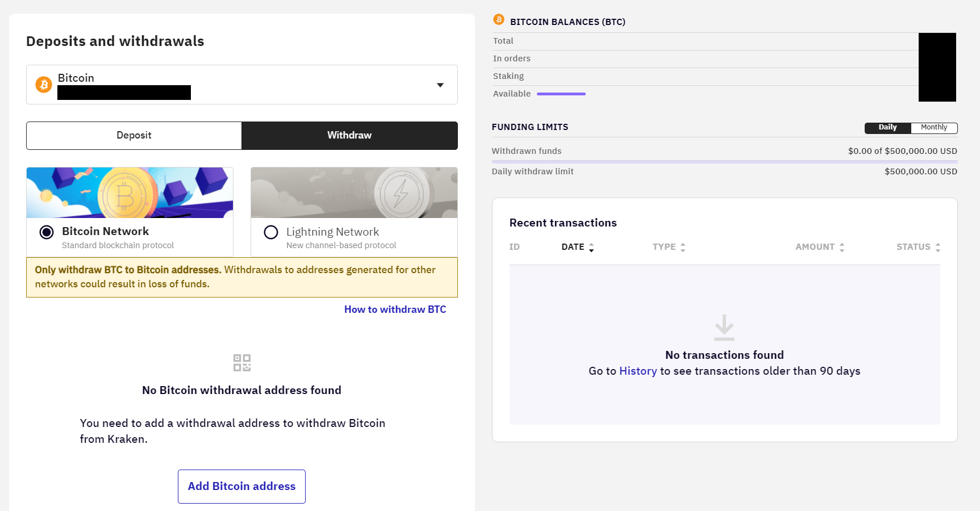Click the orange Bitcoin icon in the asset selector
The width and height of the screenshot is (980, 511).
coord(44,85)
